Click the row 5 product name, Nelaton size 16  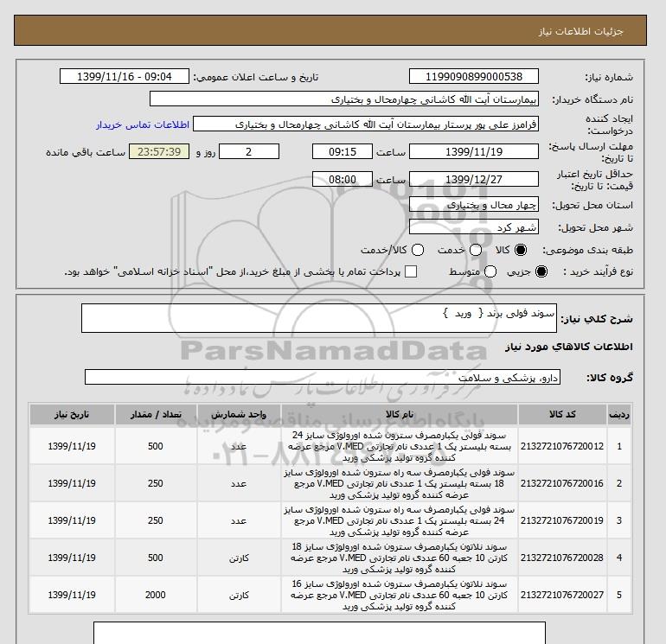[x=400, y=595]
